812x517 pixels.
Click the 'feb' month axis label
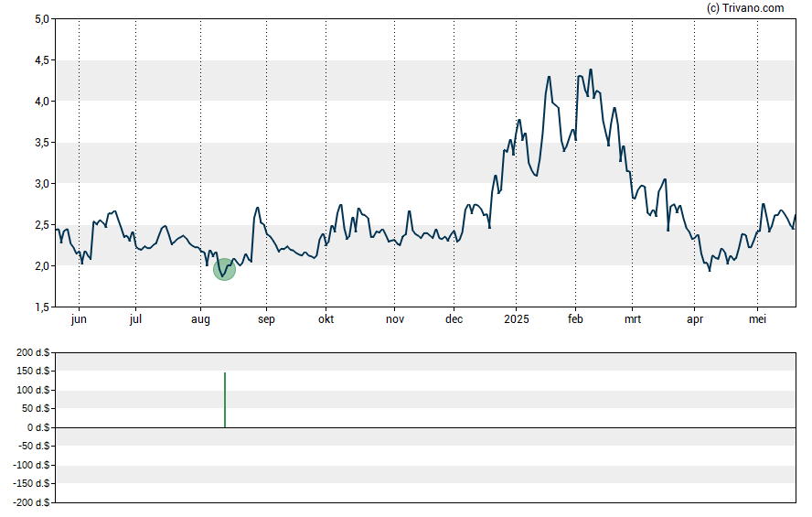point(575,319)
